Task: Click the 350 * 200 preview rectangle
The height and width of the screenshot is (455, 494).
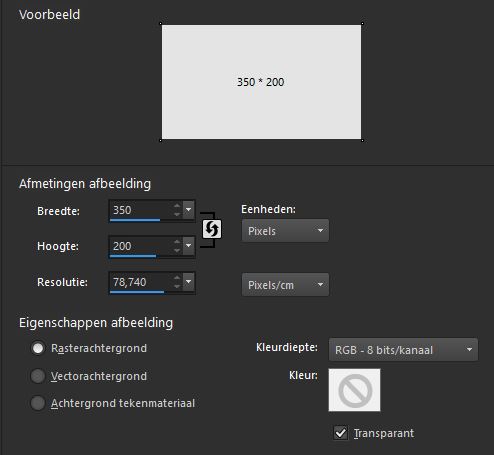Action: click(x=261, y=82)
